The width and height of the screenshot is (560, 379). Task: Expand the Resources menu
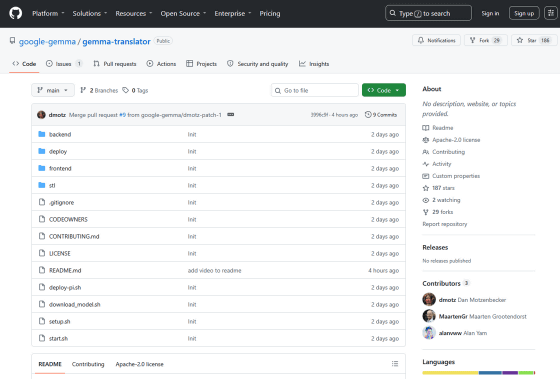point(134,14)
